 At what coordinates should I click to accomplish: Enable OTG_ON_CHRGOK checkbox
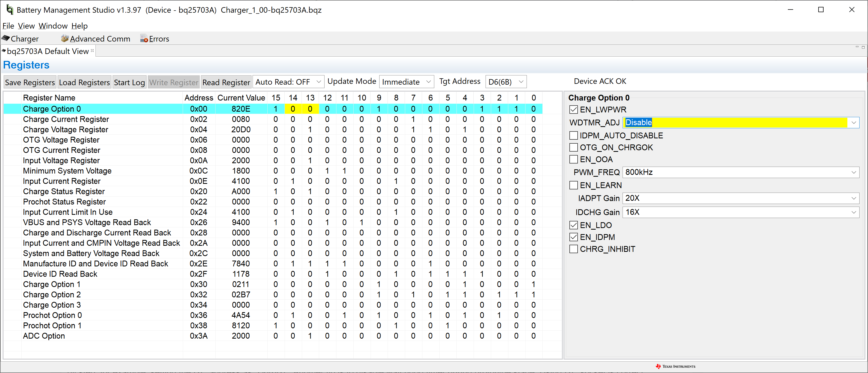[x=573, y=147]
